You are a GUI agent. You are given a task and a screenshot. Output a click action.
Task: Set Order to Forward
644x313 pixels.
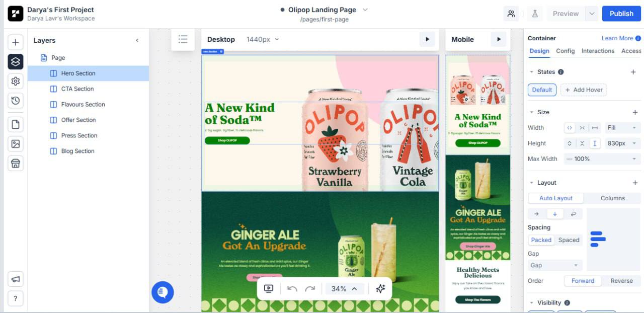[x=583, y=281]
